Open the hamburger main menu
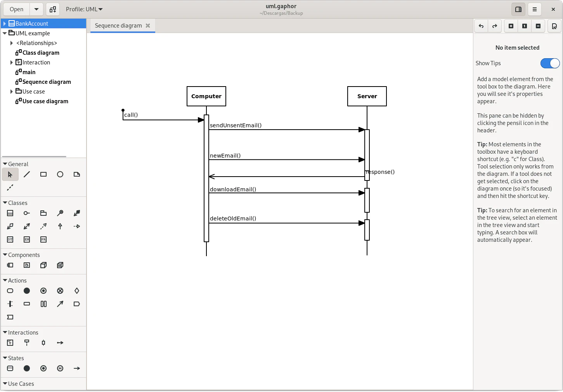 [x=535, y=9]
